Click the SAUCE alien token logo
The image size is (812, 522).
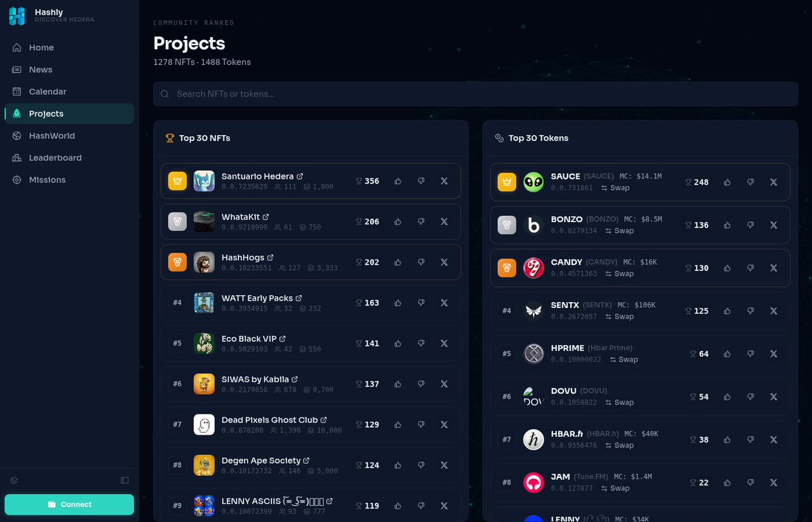pos(534,182)
